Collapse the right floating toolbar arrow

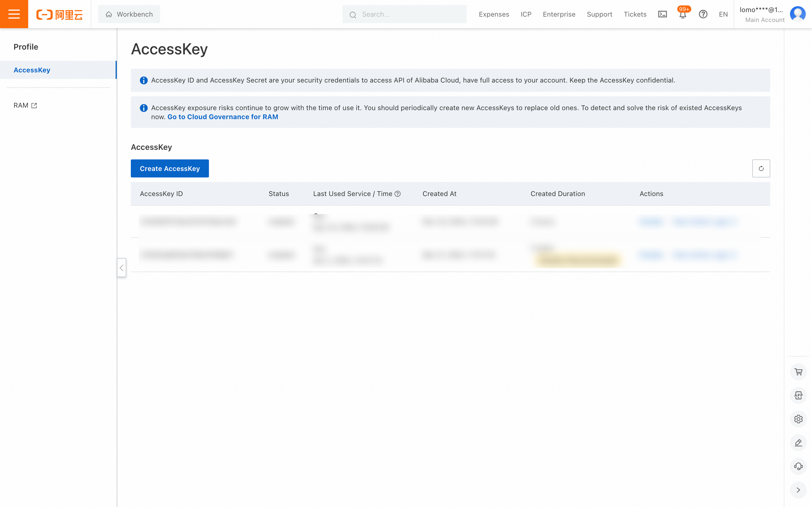click(798, 490)
